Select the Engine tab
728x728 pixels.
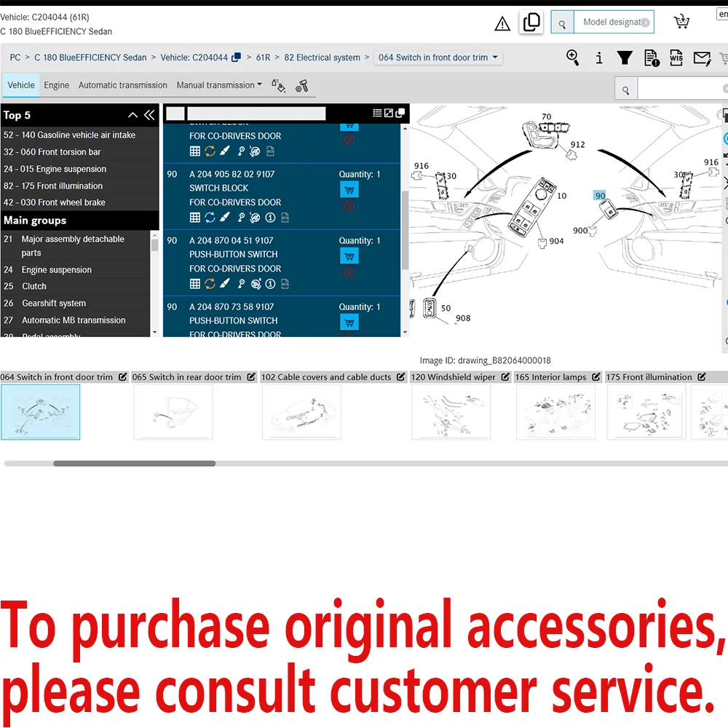[x=57, y=85]
